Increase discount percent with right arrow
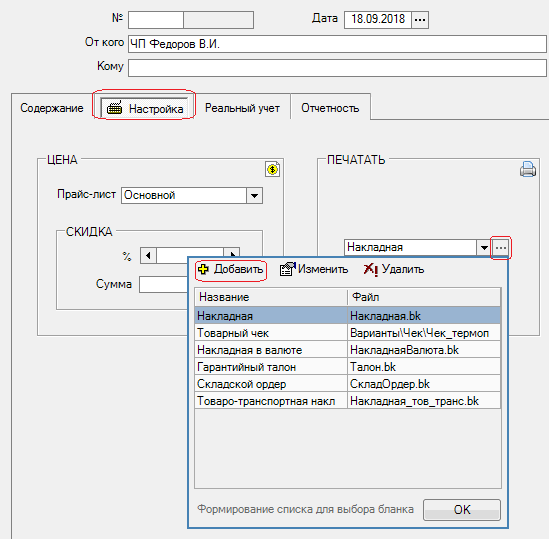The width and height of the screenshot is (549, 539). [232, 253]
